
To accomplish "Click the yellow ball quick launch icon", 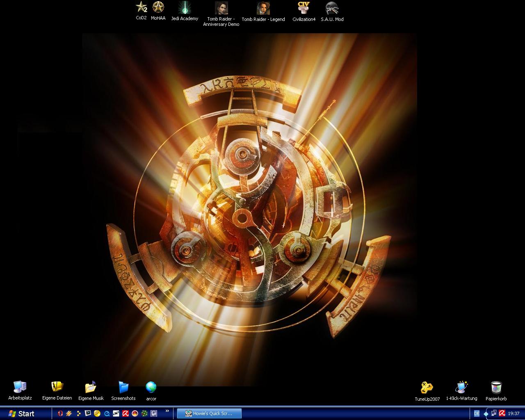I will click(97, 413).
